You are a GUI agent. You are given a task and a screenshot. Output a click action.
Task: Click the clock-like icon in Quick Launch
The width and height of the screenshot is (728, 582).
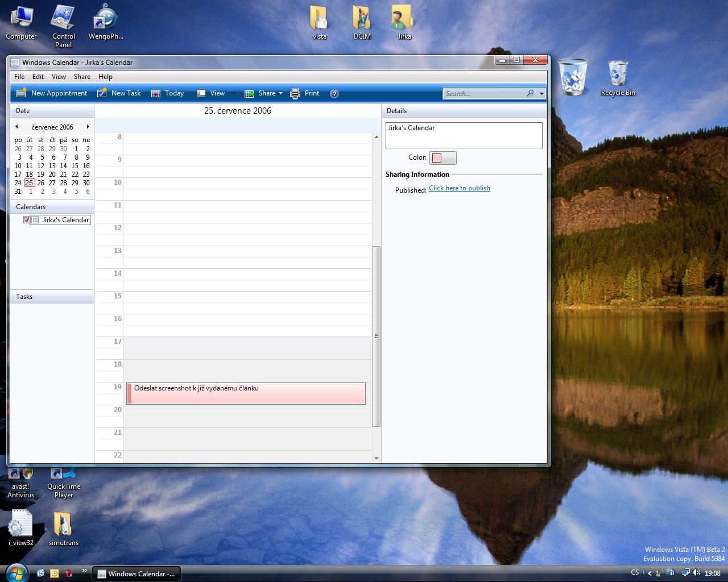[55, 573]
